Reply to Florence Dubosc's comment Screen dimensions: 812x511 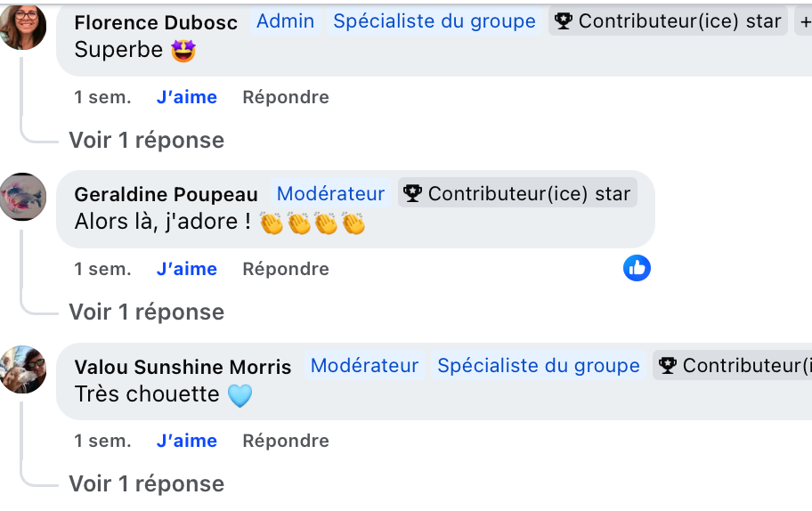286,97
